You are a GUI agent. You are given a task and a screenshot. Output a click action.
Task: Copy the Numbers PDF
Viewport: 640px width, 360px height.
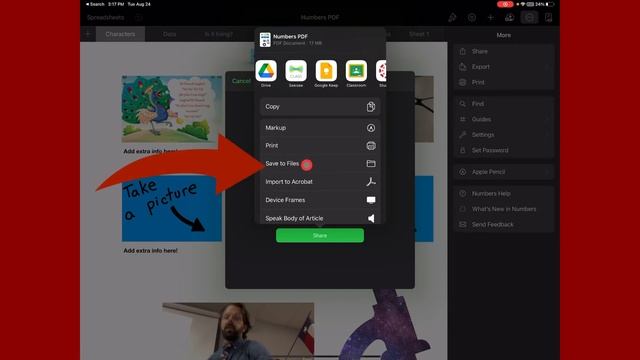320,107
